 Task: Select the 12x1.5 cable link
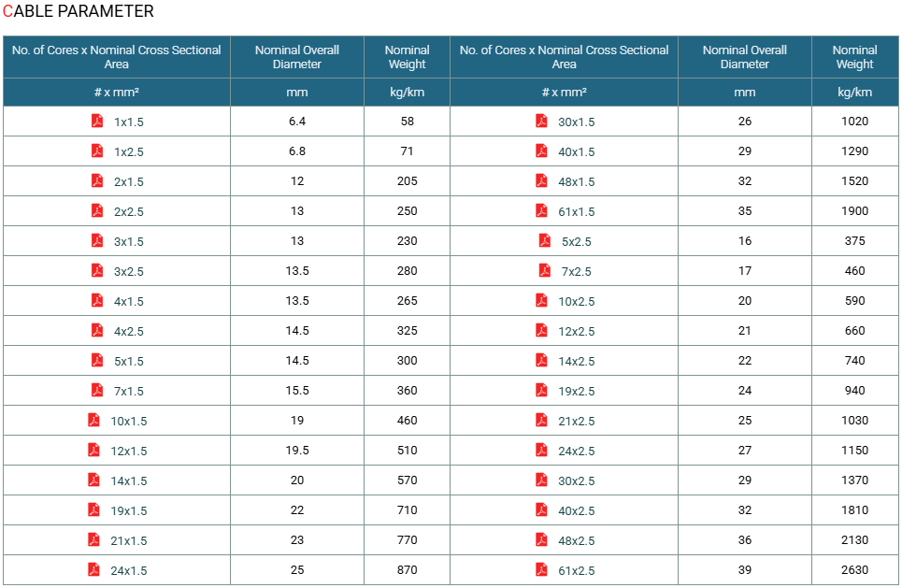(x=129, y=452)
